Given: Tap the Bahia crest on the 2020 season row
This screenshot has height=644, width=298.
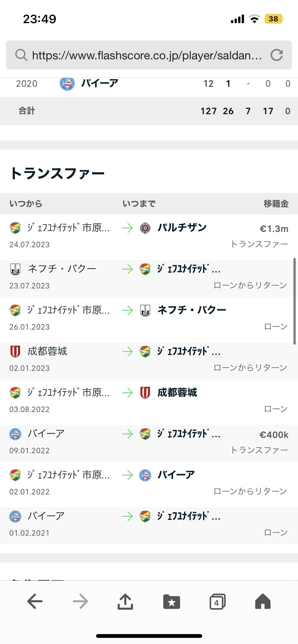Looking at the screenshot, I should click(x=67, y=83).
